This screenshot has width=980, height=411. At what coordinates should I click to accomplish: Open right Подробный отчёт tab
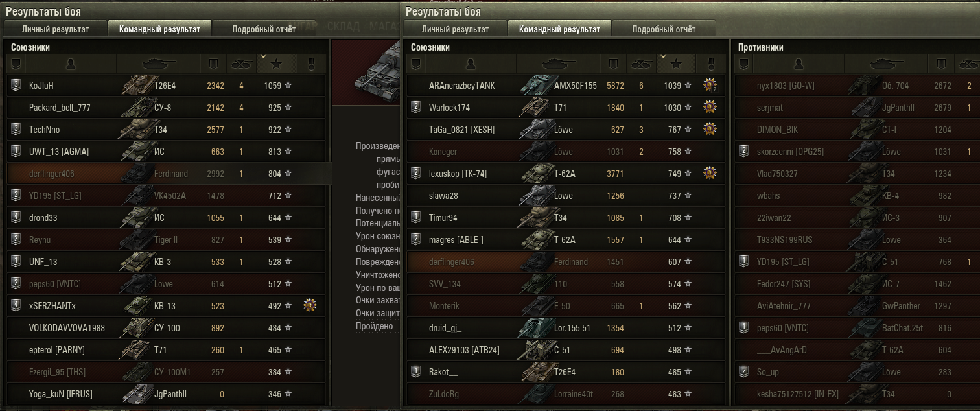[664, 29]
